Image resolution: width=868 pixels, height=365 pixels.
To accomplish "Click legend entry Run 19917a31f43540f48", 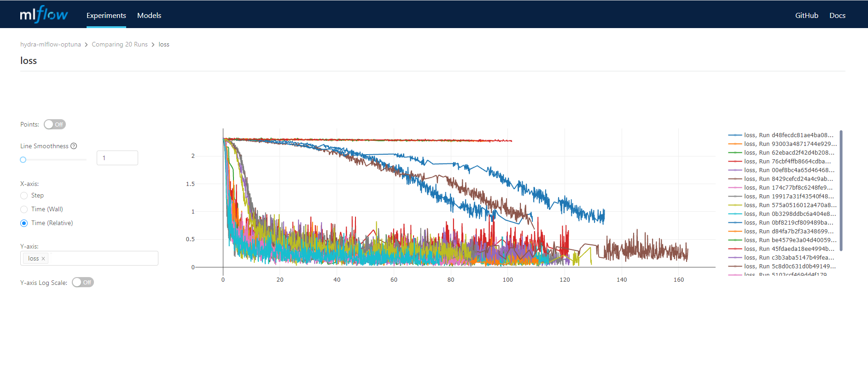I will 781,196.
